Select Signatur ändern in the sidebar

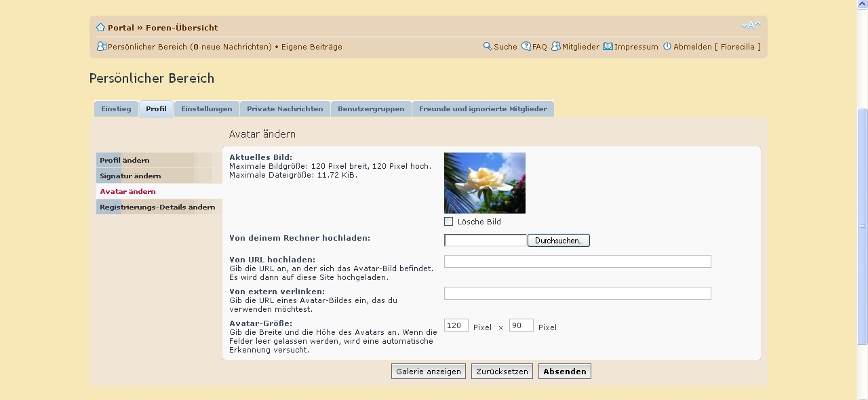[130, 176]
